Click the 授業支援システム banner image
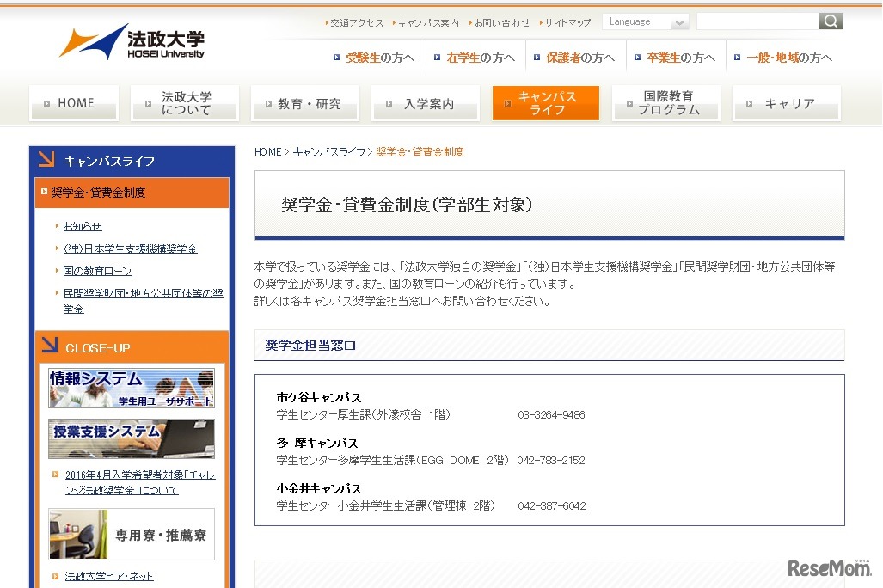The image size is (883, 588). pyautogui.click(x=130, y=440)
